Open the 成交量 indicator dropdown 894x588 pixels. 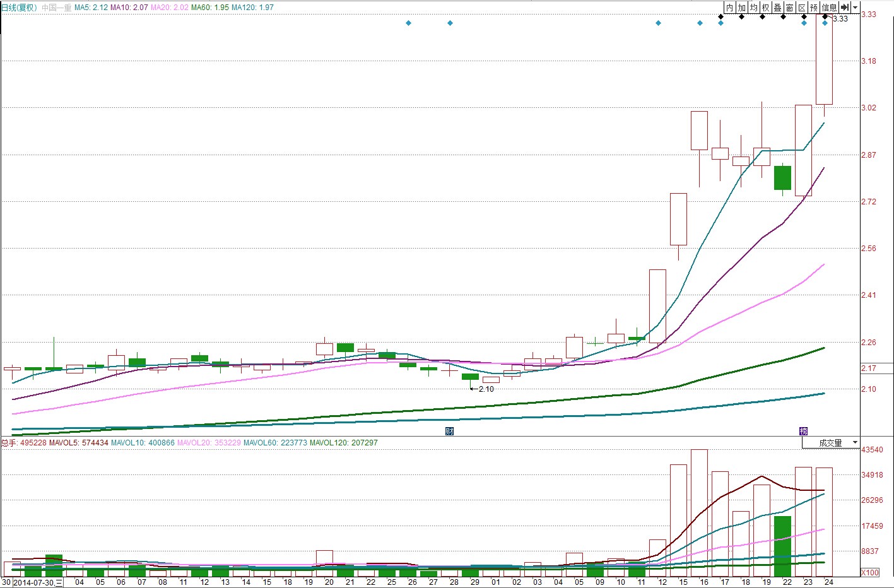click(x=831, y=443)
